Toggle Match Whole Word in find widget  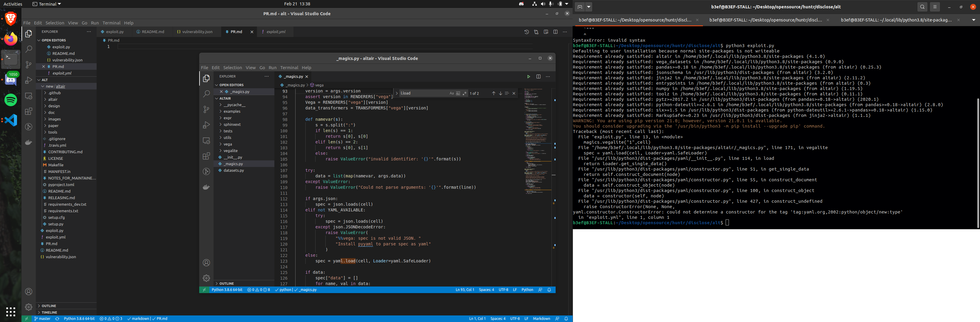point(458,93)
